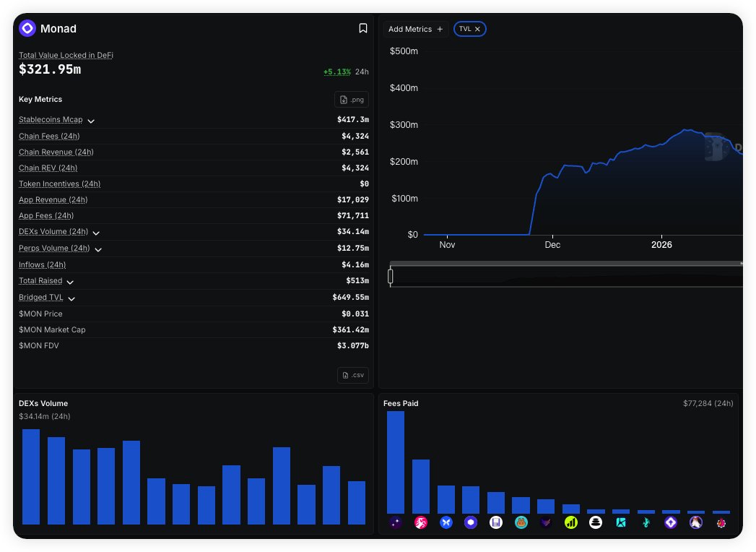Click the purple diamond arrow protocol icon
Image resolution: width=756 pixels, height=552 pixels.
[671, 522]
